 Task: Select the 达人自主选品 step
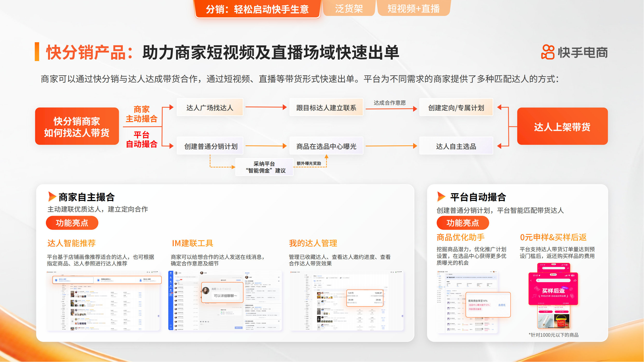456,146
